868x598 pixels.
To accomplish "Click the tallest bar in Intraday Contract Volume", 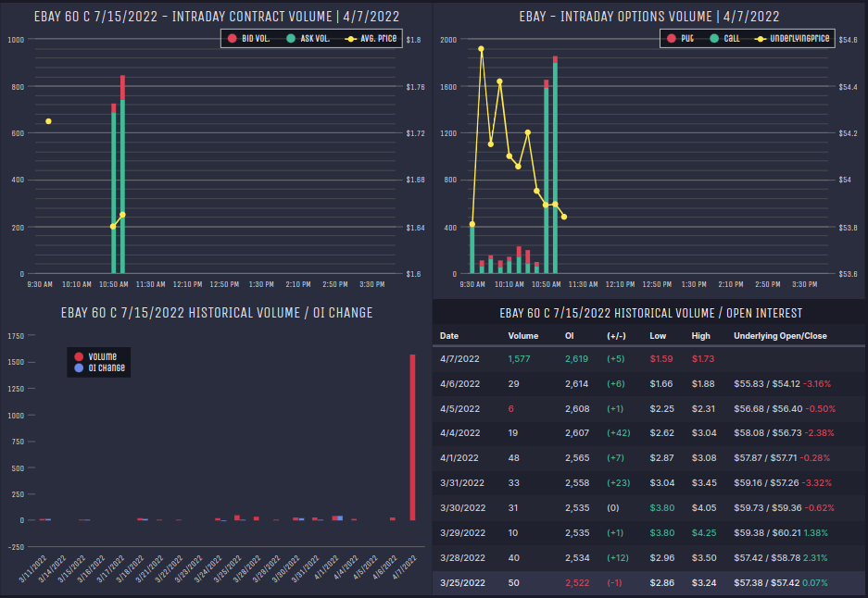I will (x=122, y=174).
